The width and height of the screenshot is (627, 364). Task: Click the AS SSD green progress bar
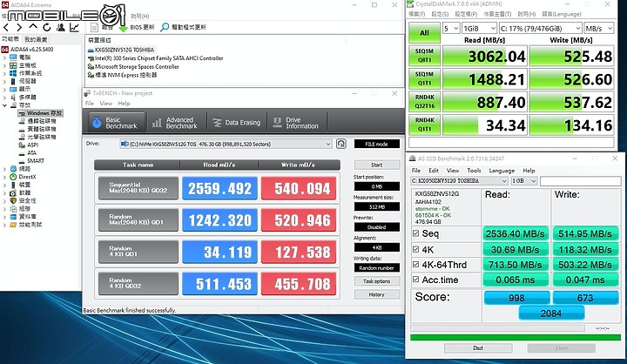click(516, 338)
